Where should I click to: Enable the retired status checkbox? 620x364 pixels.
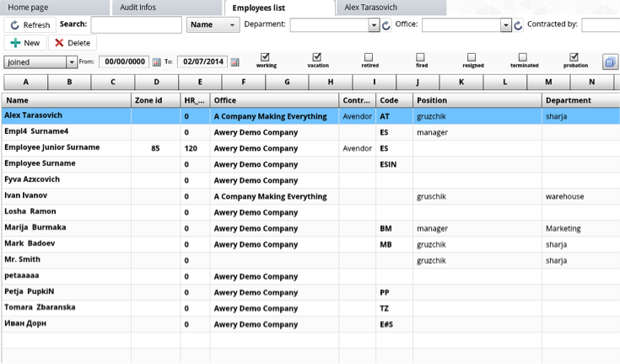pos(369,57)
